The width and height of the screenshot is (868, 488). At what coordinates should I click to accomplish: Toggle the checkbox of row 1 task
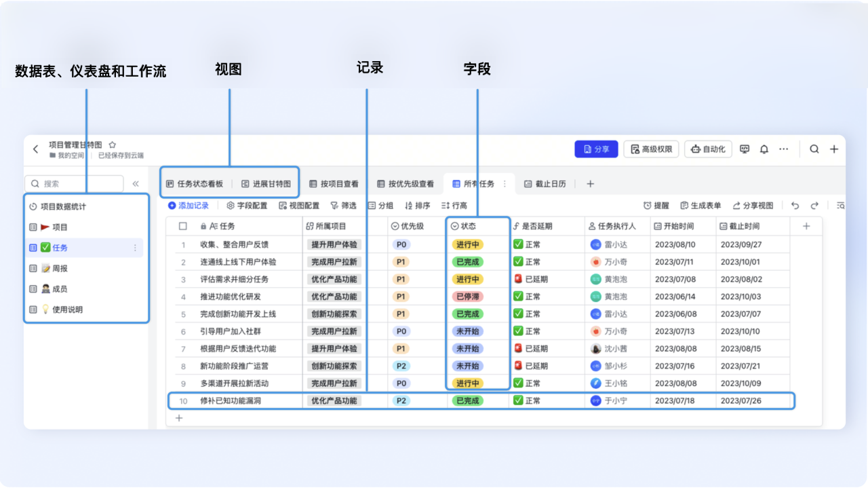pos(182,244)
